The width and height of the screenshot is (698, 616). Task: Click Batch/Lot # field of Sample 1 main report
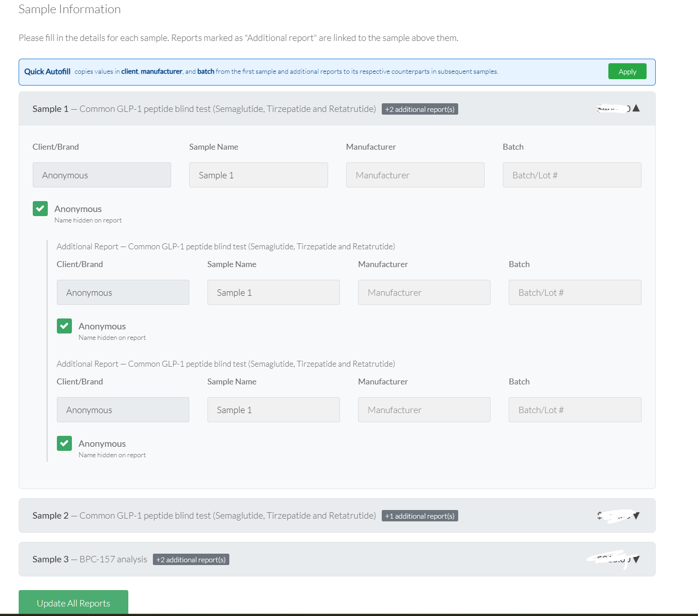pyautogui.click(x=572, y=175)
